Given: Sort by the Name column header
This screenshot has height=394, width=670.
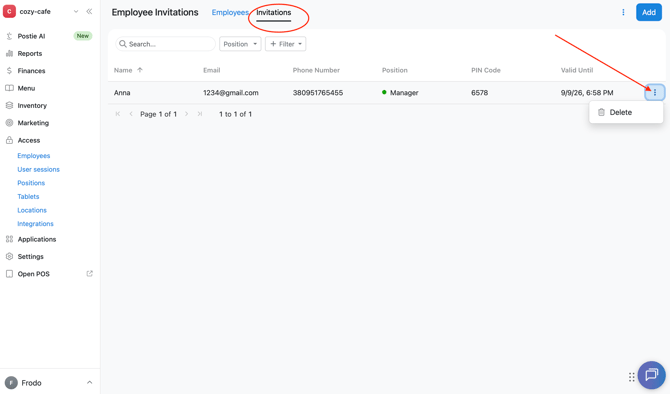Looking at the screenshot, I should point(123,70).
